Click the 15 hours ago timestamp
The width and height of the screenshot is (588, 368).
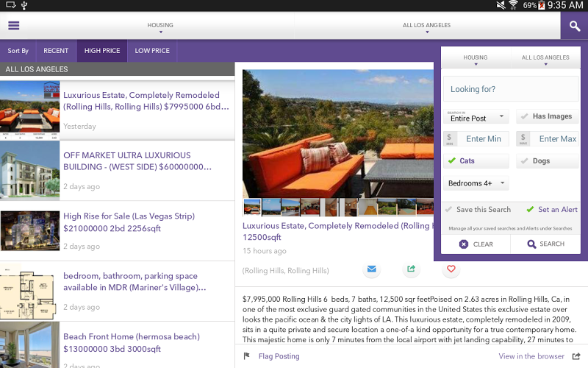click(265, 251)
